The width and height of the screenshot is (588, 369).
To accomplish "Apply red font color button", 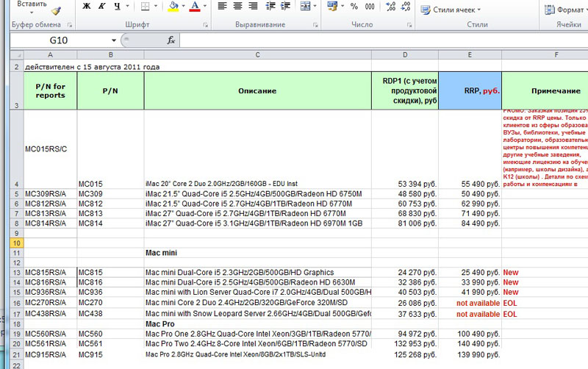I will click(195, 6).
